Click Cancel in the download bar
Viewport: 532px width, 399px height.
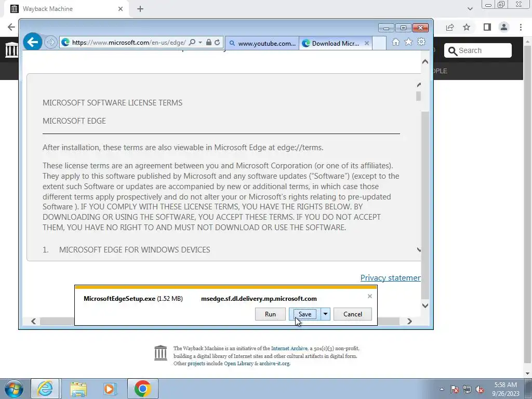pyautogui.click(x=353, y=314)
